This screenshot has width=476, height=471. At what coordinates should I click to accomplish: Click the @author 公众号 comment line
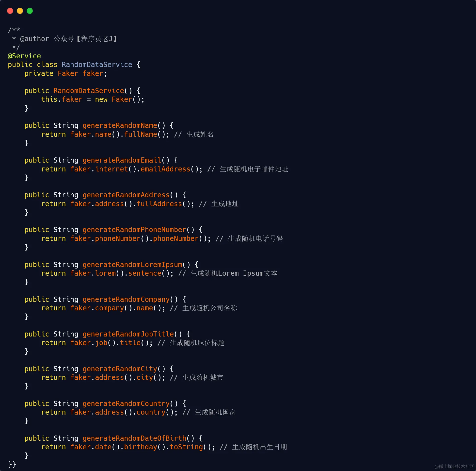[x=65, y=39]
